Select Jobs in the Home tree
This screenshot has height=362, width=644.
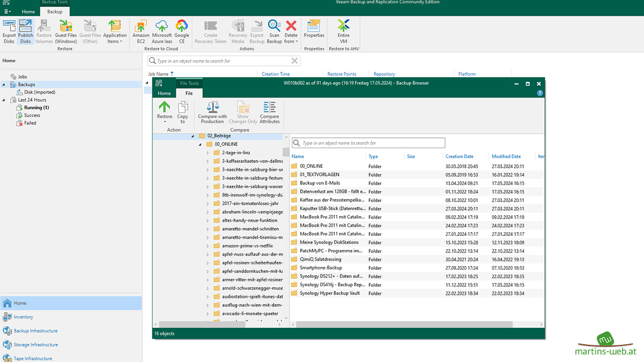point(22,77)
